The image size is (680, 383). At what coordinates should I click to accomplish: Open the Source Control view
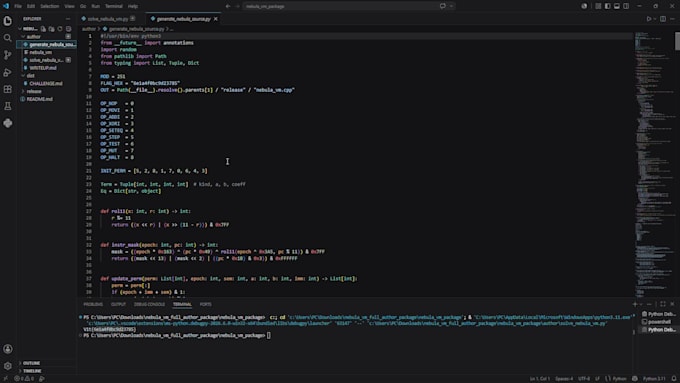7,55
